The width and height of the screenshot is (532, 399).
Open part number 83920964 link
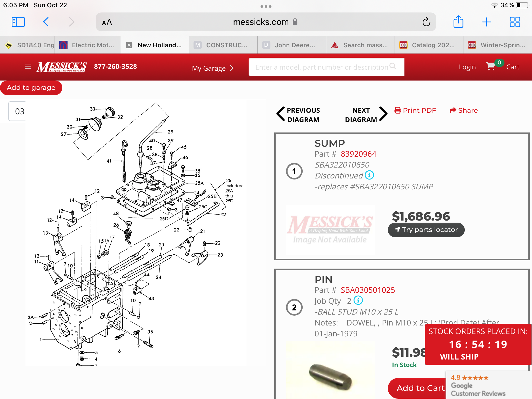pos(358,154)
